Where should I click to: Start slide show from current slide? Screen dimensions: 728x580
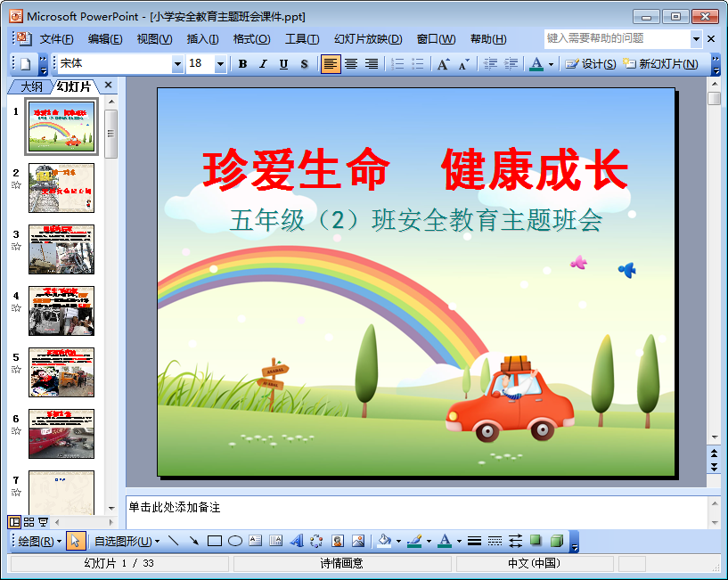43,522
